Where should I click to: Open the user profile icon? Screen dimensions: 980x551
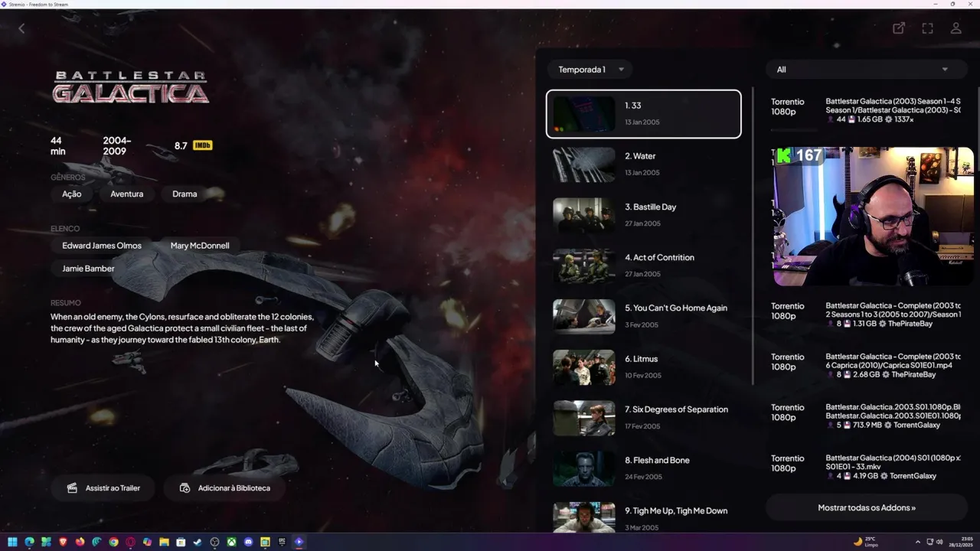coord(955,28)
